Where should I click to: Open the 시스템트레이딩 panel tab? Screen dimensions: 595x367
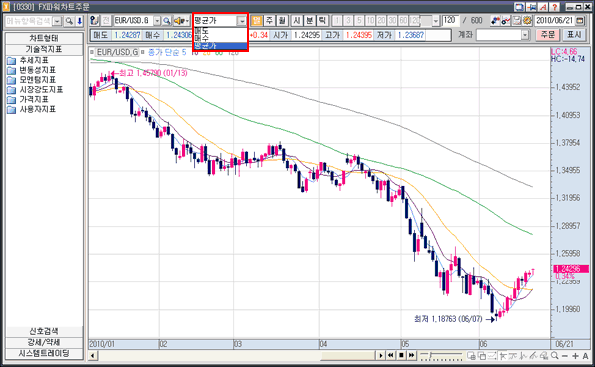pyautogui.click(x=44, y=354)
